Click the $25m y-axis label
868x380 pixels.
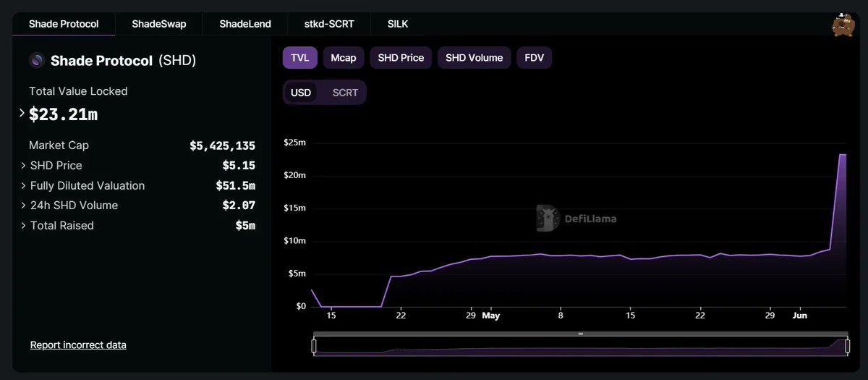click(294, 143)
